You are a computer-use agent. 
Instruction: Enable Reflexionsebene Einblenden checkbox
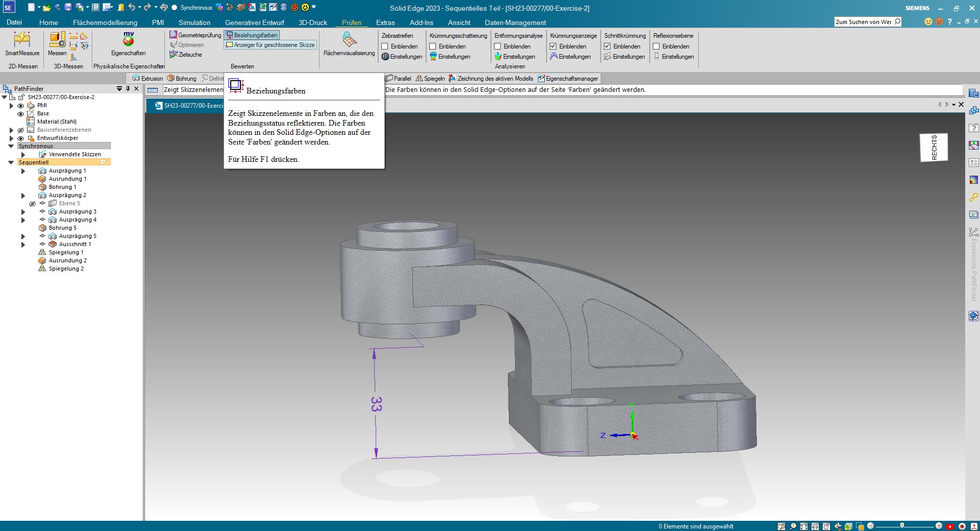pyautogui.click(x=656, y=46)
